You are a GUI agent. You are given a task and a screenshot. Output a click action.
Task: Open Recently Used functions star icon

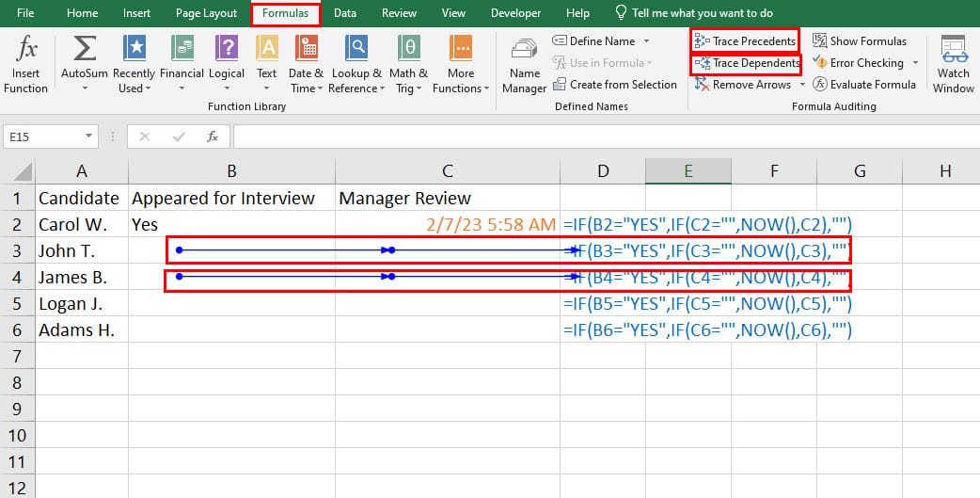click(x=134, y=48)
